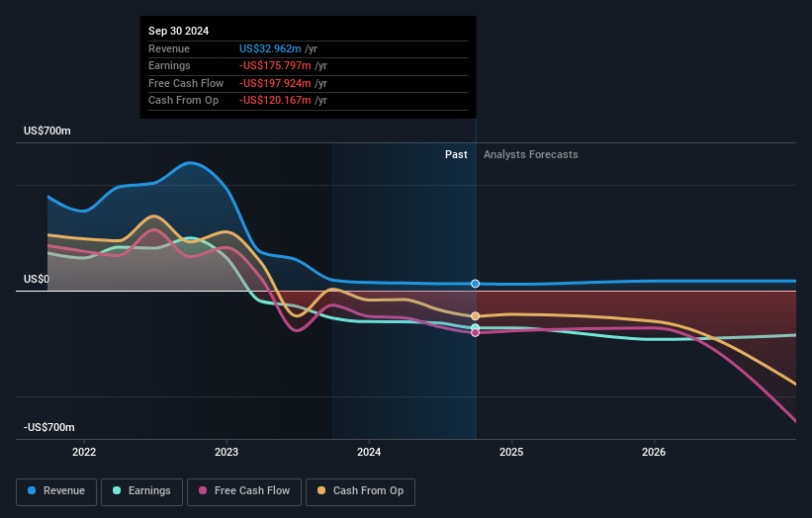The height and width of the screenshot is (518, 812).
Task: Click the 'Past' label on chart
Action: (x=456, y=154)
